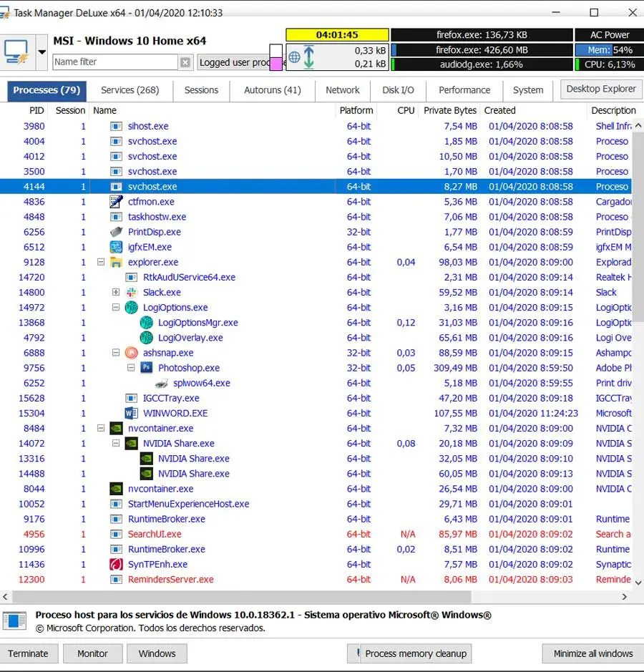Image resolution: width=644 pixels, height=672 pixels.
Task: Click the WINWORD.EXE Word icon
Action: tap(131, 413)
